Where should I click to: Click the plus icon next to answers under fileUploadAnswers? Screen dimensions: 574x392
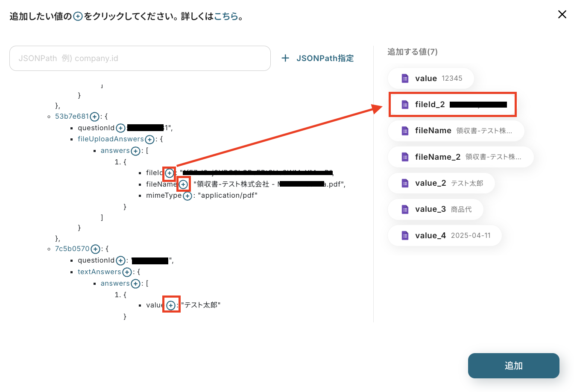[135, 151]
